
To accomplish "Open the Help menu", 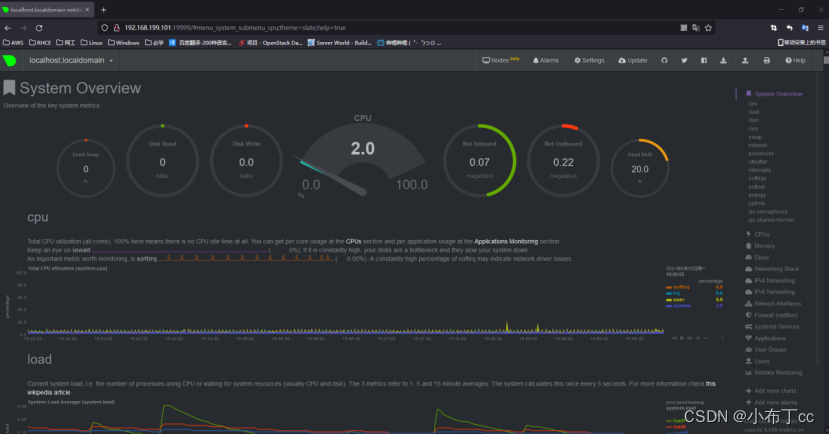I will coord(795,60).
